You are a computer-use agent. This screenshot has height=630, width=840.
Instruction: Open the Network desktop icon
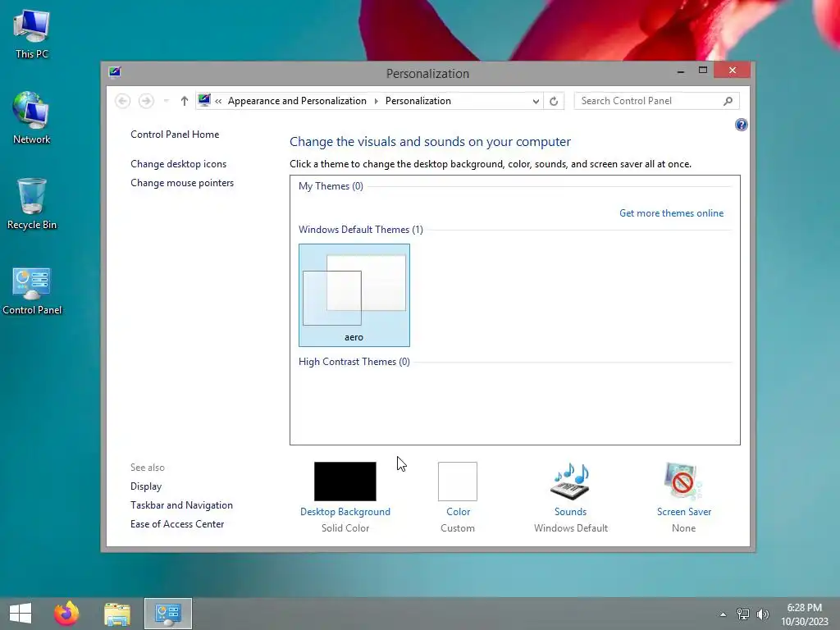point(32,118)
